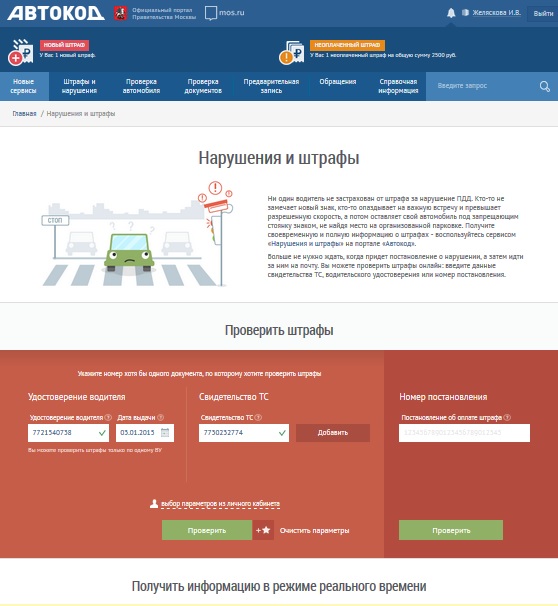Click the Свидетельство ТС number field

point(244,433)
